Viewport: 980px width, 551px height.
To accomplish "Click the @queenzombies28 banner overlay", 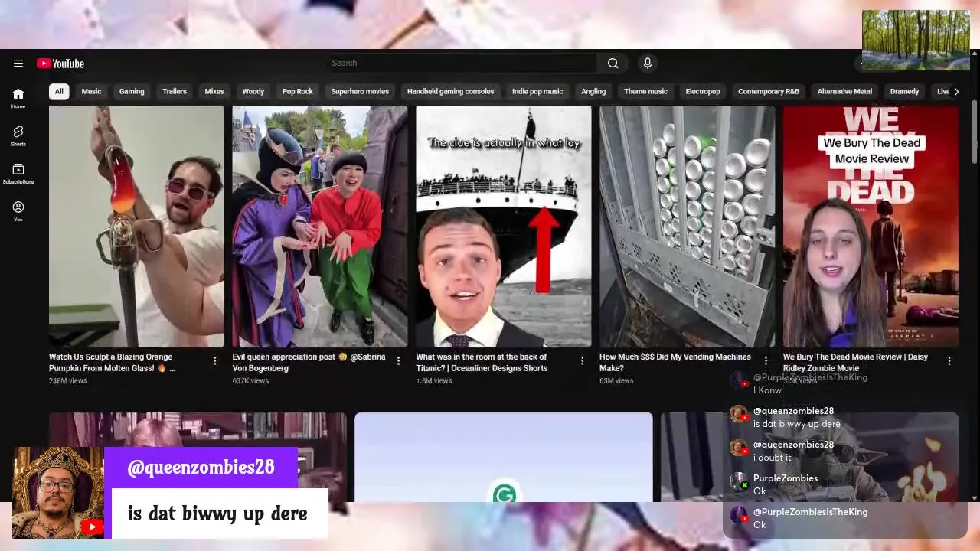I will [x=201, y=468].
